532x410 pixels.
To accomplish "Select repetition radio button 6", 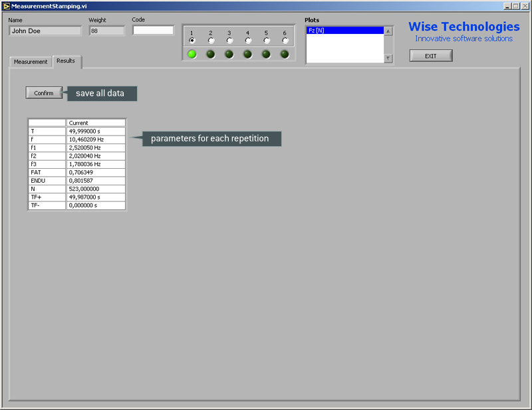I will tap(285, 41).
